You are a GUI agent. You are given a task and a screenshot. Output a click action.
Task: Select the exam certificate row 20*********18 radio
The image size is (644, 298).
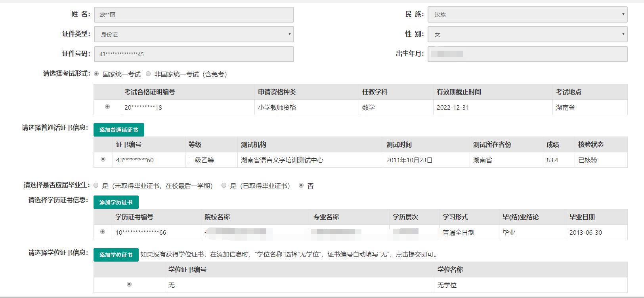tap(107, 107)
